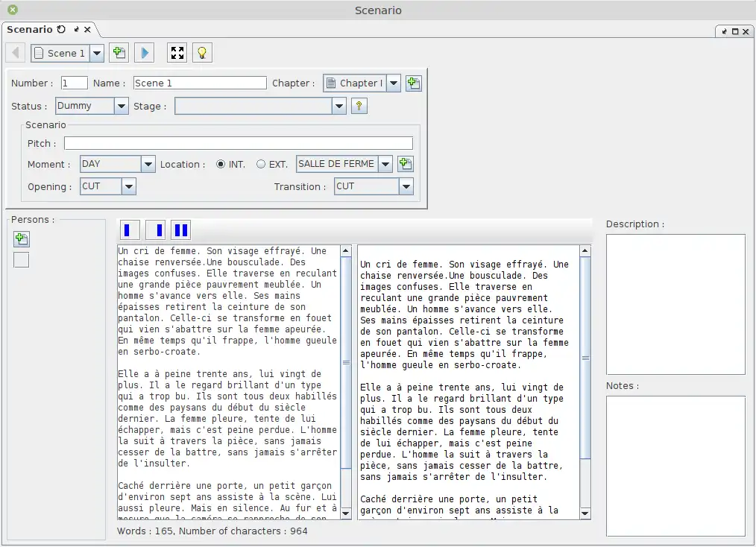Select the Scenario tab
The image size is (756, 547).
point(30,30)
